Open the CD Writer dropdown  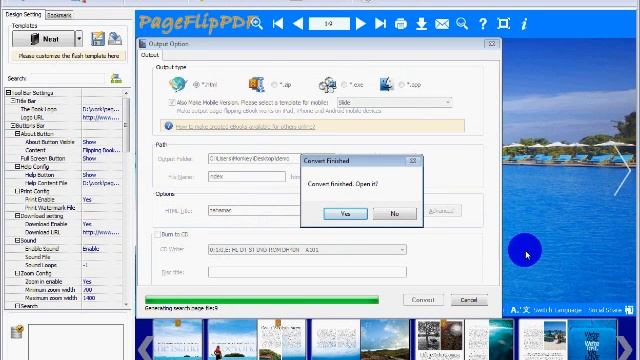click(x=307, y=249)
